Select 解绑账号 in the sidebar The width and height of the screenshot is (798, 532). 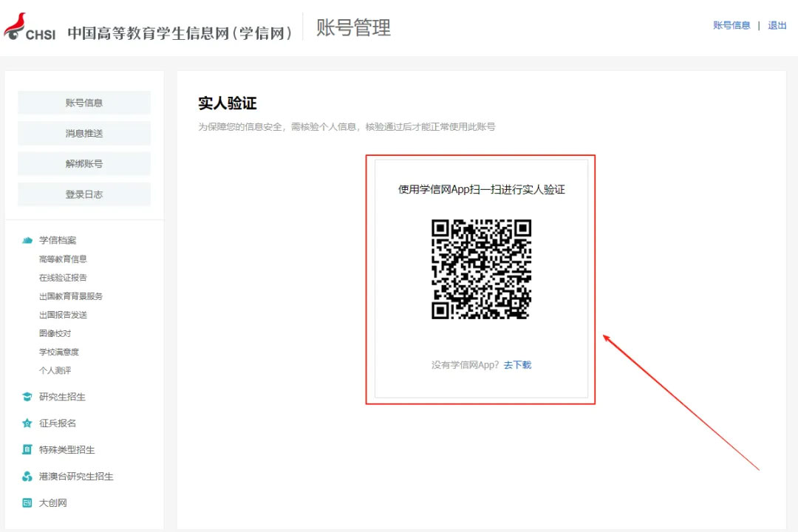(x=84, y=164)
